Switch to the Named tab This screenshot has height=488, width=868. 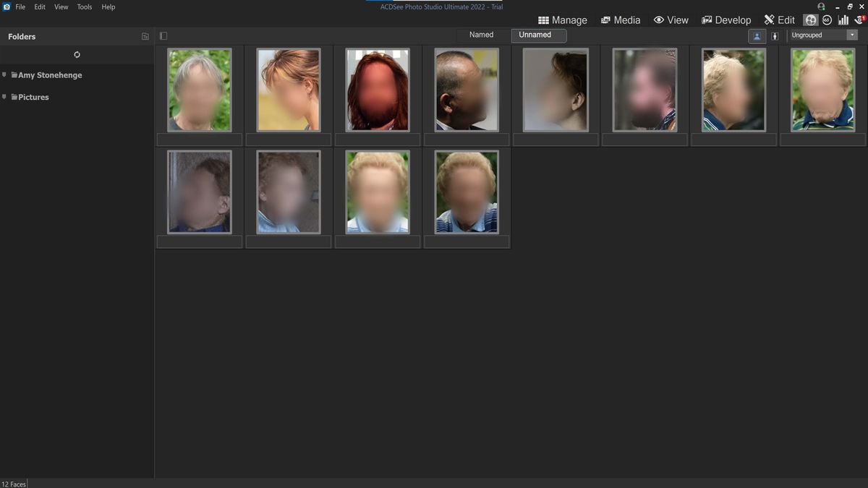[481, 35]
